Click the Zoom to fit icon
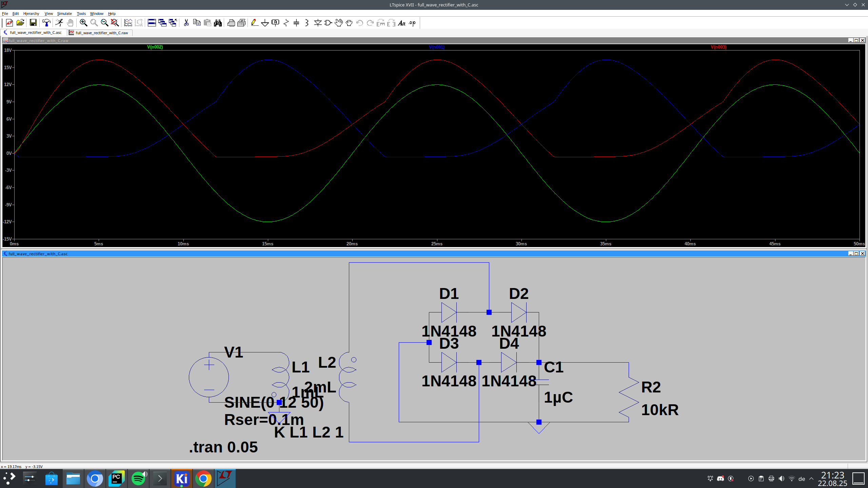The image size is (868, 488). (115, 23)
